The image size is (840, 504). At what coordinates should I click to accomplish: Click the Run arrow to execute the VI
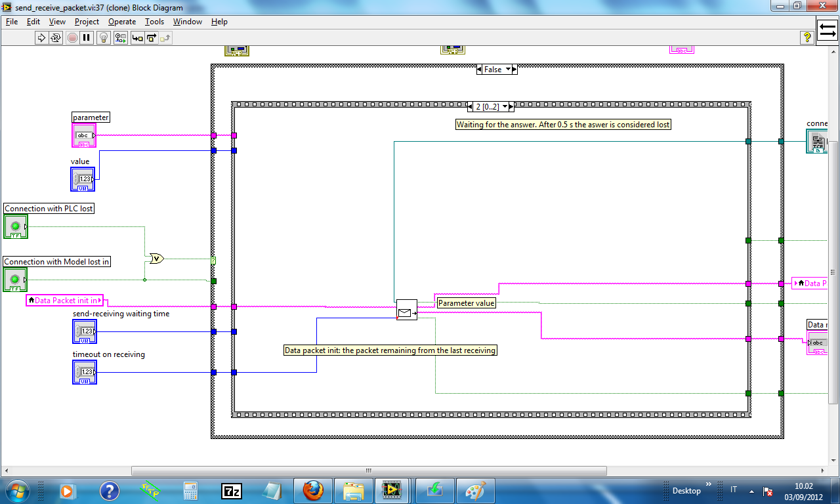pos(41,37)
